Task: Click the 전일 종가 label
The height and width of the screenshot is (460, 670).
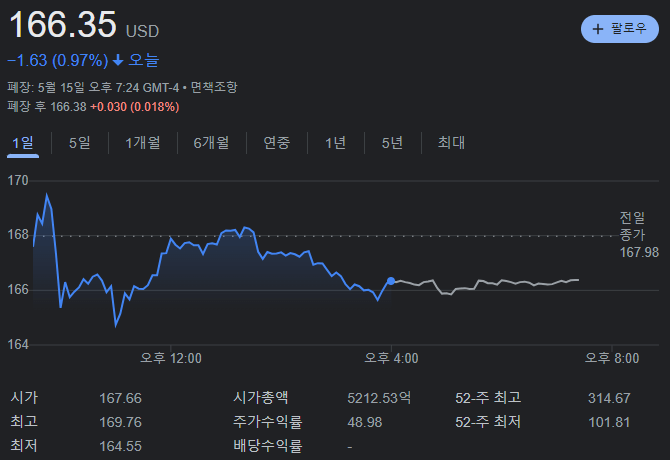Action: point(632,226)
